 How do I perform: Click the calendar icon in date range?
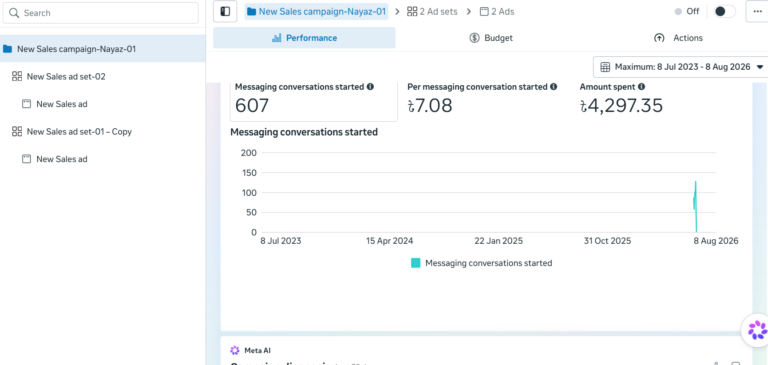pos(605,67)
